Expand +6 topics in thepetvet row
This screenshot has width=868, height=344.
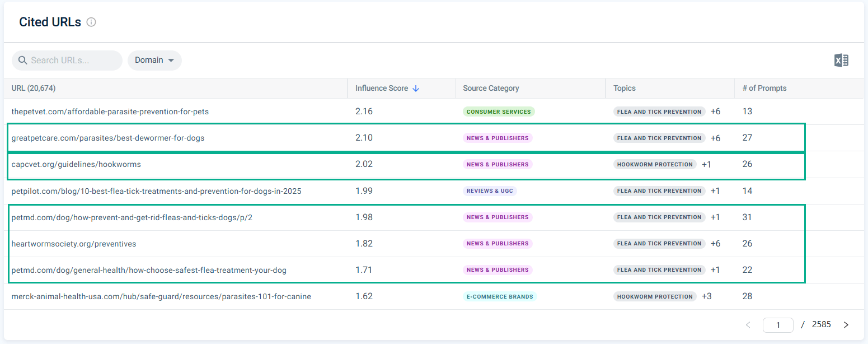coord(716,111)
